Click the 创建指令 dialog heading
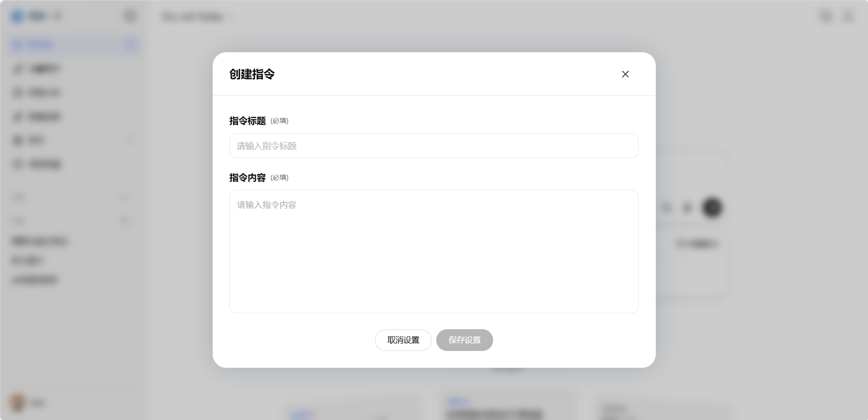The width and height of the screenshot is (868, 420). (252, 74)
